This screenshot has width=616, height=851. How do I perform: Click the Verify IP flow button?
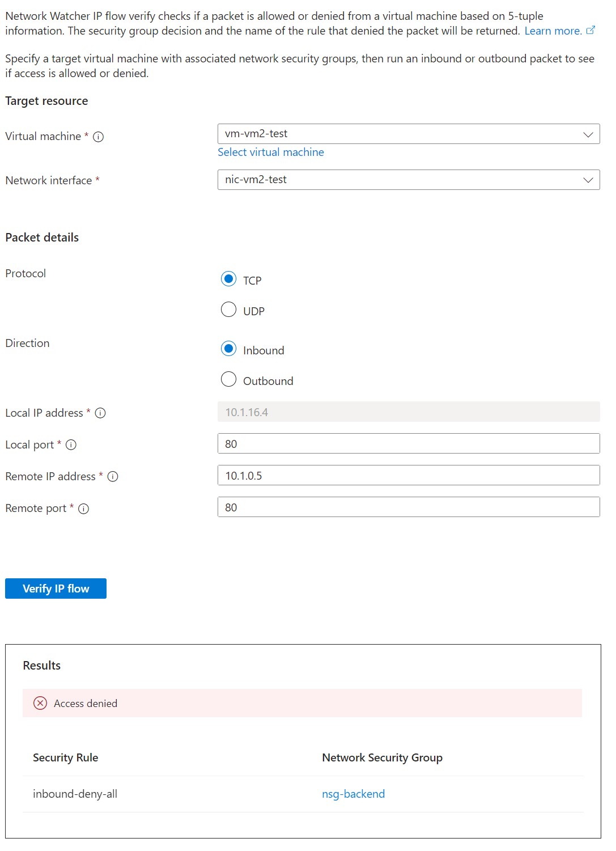click(56, 588)
